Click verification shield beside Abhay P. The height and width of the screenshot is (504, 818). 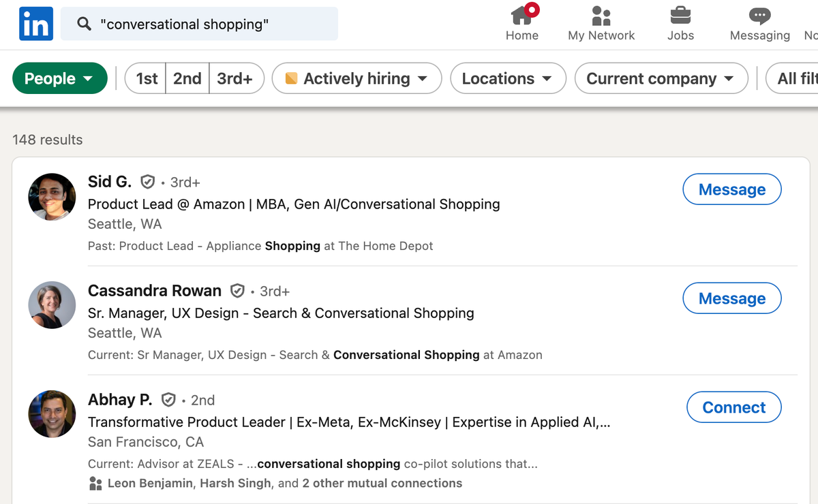click(168, 400)
